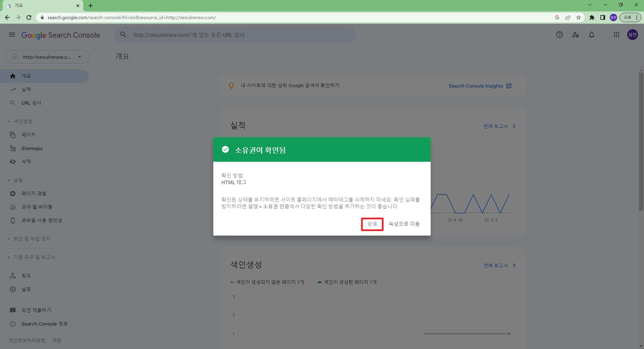This screenshot has height=349, width=644.
Task: Open Chrome extensions puzzle icon
Action: click(592, 17)
